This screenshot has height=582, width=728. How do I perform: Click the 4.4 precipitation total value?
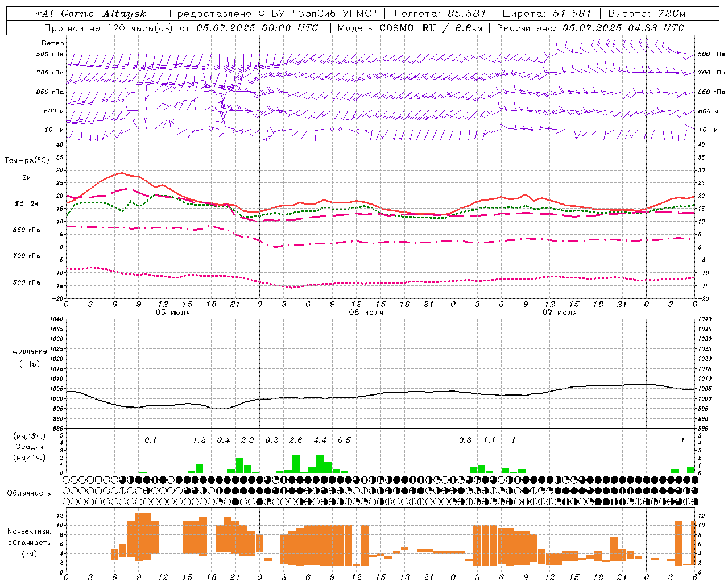coord(320,440)
